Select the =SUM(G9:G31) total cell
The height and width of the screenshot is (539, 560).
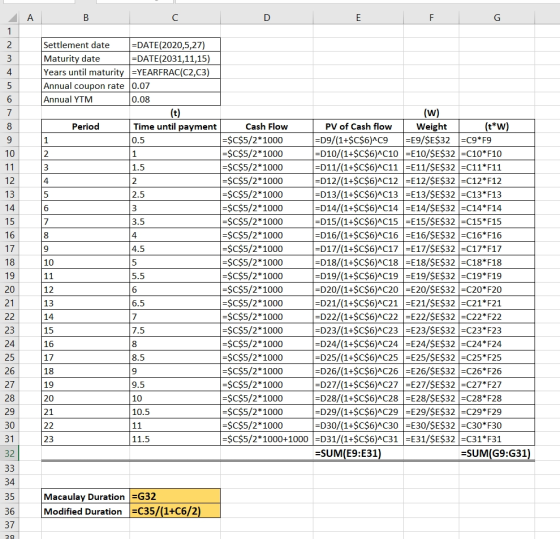(x=497, y=453)
